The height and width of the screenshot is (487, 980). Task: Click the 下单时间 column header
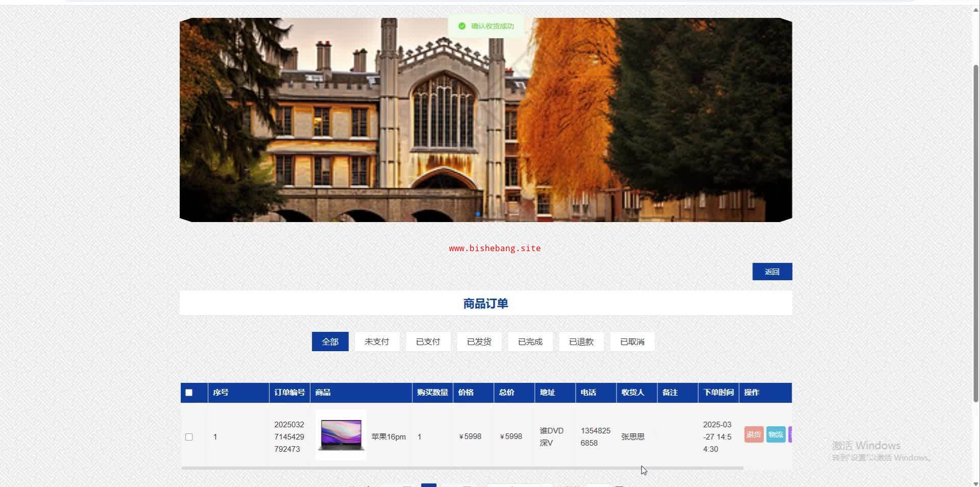tap(718, 393)
